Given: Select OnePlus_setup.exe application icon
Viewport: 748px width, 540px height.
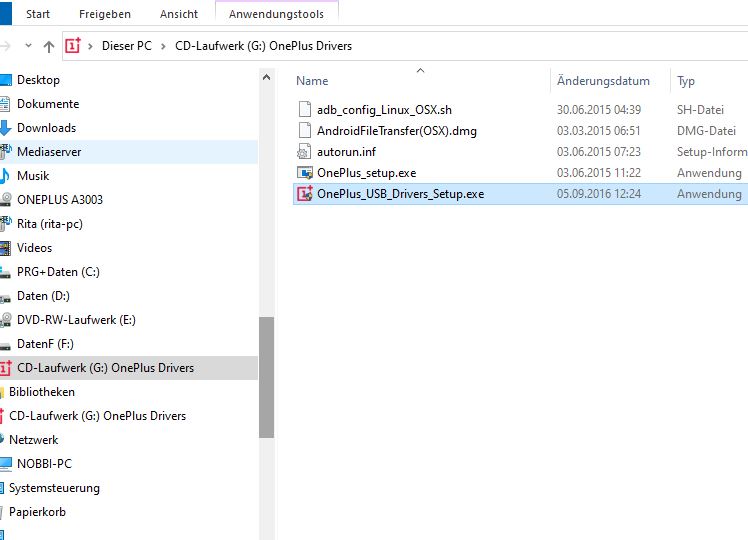Looking at the screenshot, I should coord(305,172).
